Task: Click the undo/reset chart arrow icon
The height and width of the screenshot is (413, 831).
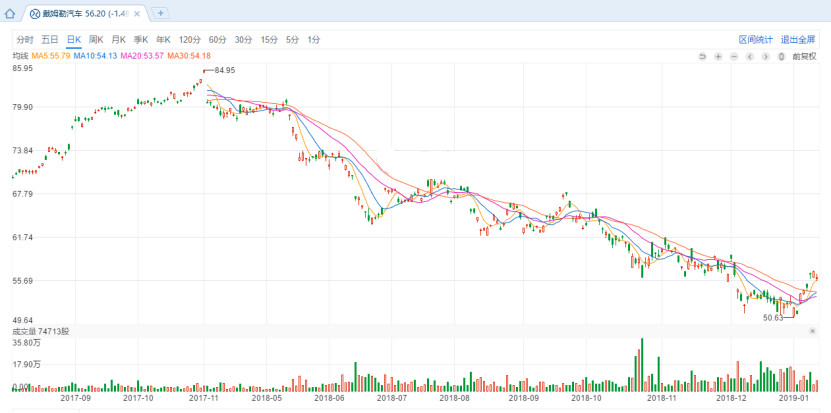Action: tap(703, 56)
